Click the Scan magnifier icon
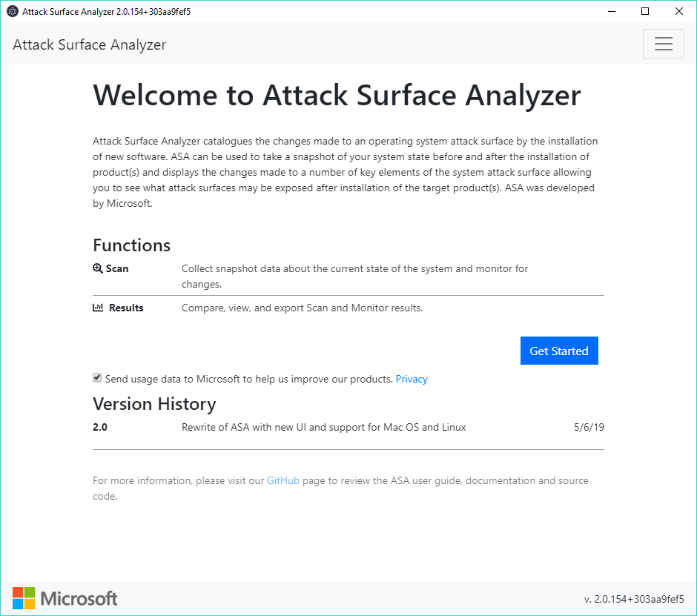 tap(98, 268)
